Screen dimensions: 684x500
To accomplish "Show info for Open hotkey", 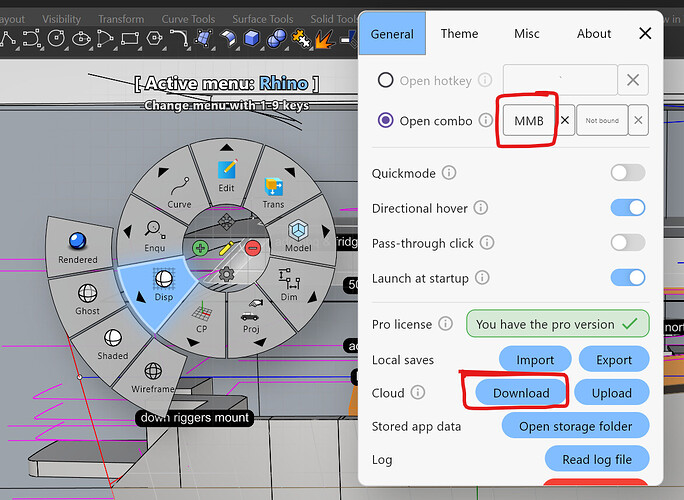I will point(485,80).
